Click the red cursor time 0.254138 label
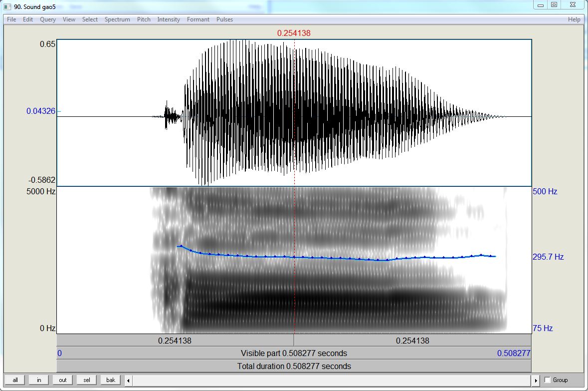The width and height of the screenshot is (588, 391). tap(294, 33)
